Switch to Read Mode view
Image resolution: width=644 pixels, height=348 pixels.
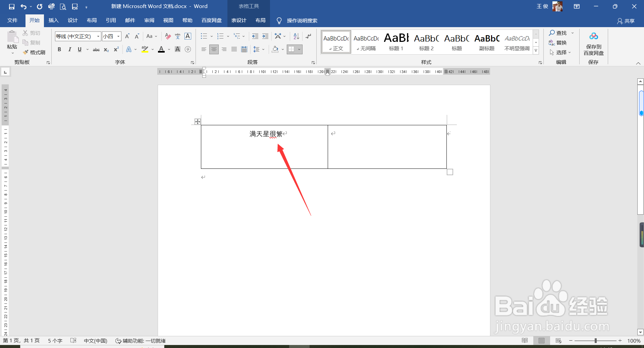[x=525, y=341]
